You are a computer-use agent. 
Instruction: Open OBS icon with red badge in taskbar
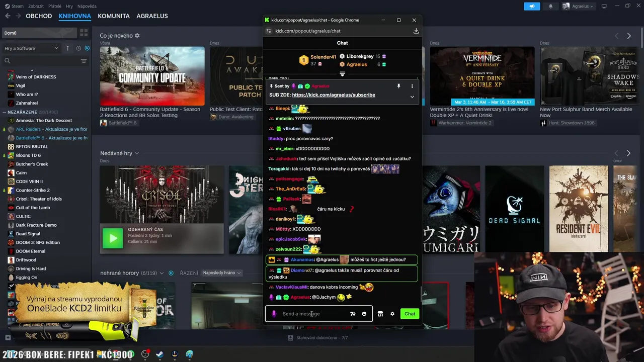coord(145,354)
